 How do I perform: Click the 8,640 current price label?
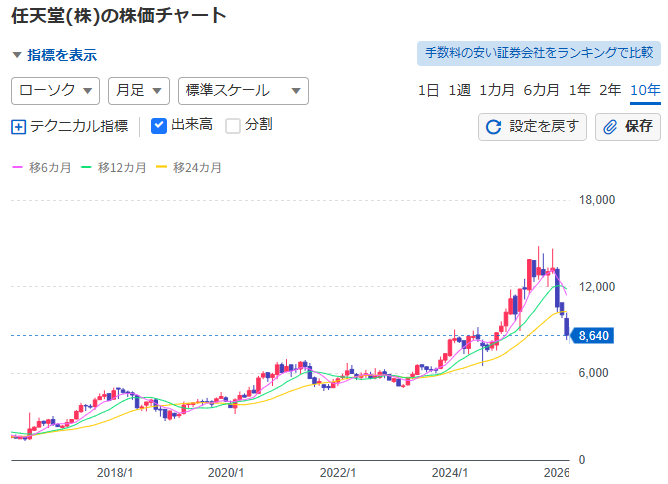[593, 335]
